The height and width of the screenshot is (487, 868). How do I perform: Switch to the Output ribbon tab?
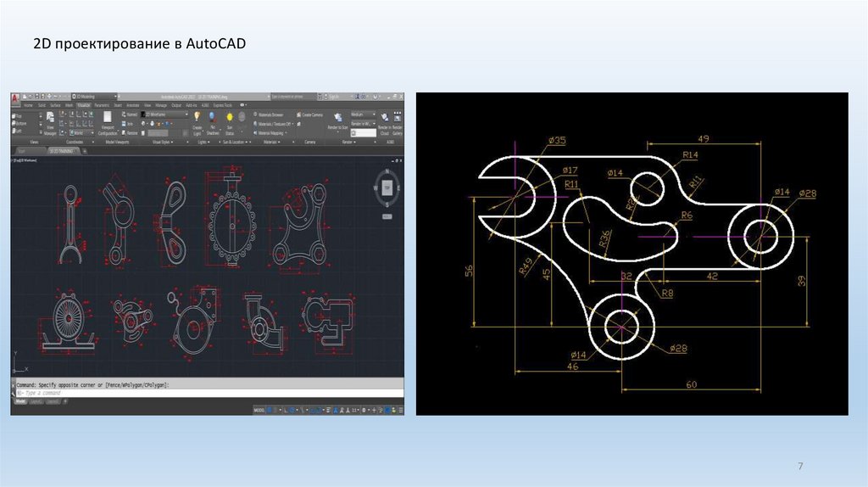176,104
